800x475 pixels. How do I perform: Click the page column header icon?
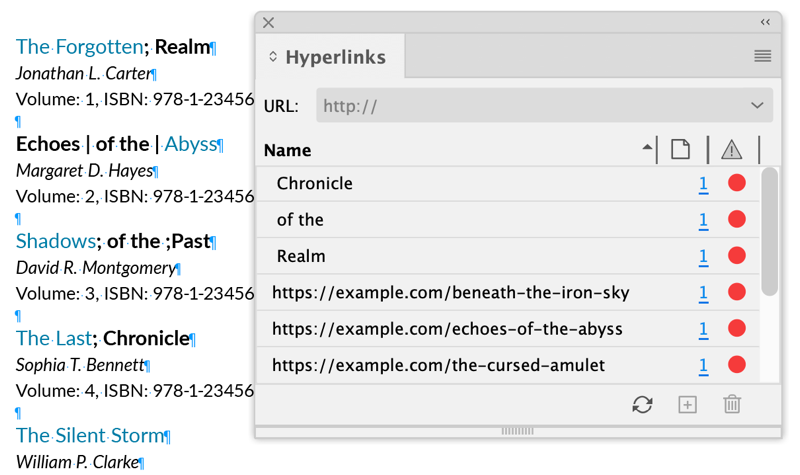pos(681,149)
